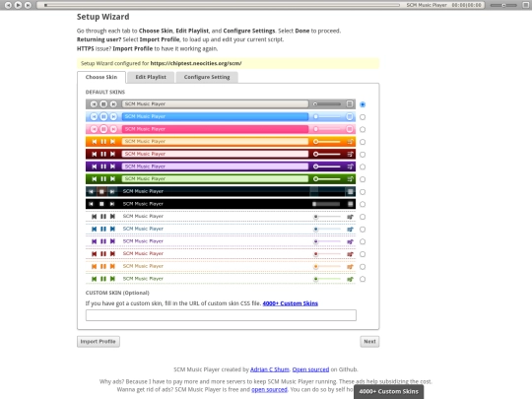Click pause icon on minimal orange skin preview
The height and width of the screenshot is (399, 532).
click(103, 266)
